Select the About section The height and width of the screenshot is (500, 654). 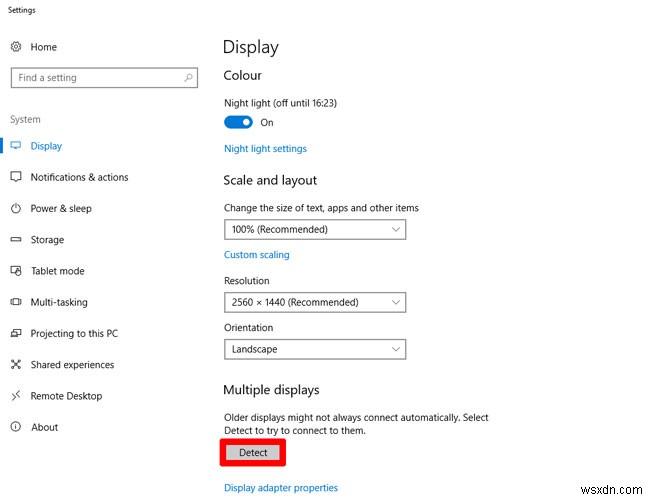click(44, 427)
